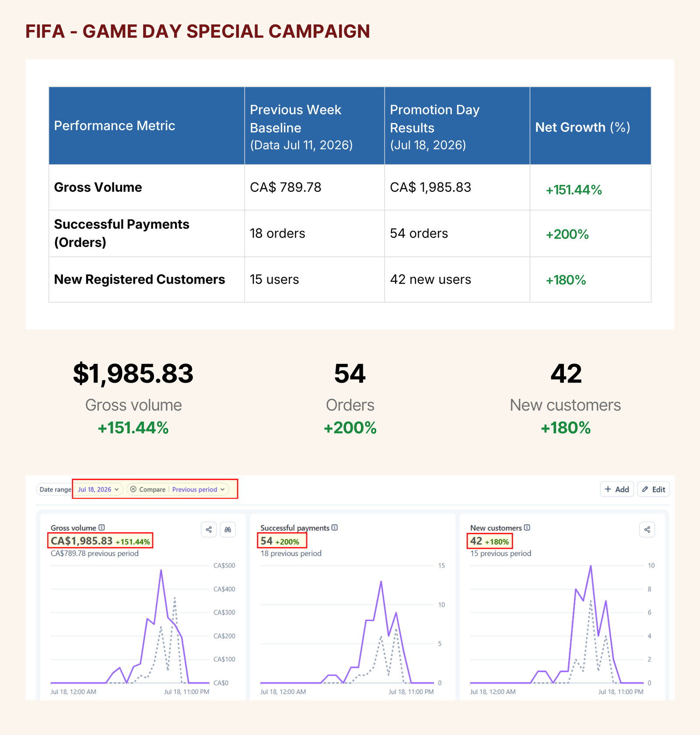Viewport: 700px width, 735px height.
Task: Click the plus icon in the Add button
Action: [608, 489]
